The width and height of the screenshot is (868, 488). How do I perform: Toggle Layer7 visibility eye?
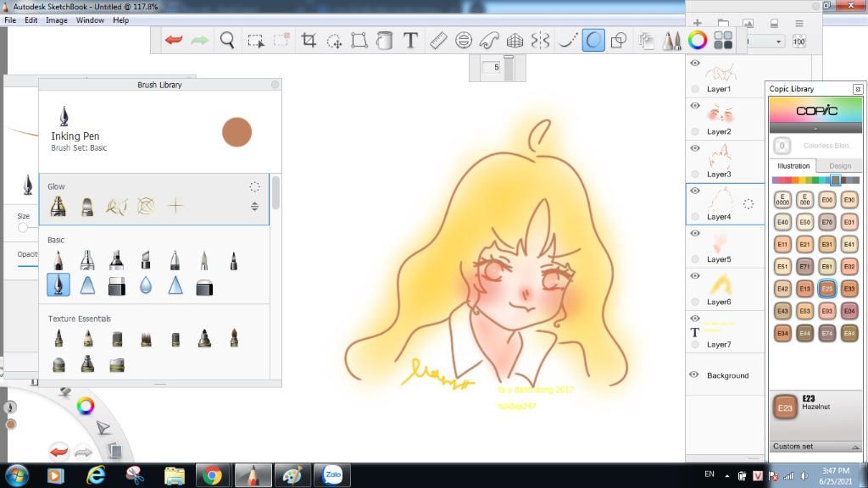[695, 319]
